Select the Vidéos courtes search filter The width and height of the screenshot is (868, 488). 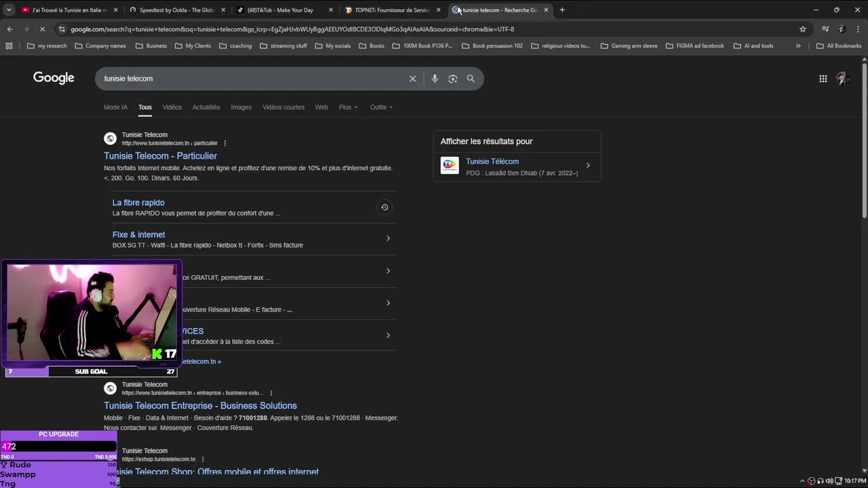coord(283,107)
